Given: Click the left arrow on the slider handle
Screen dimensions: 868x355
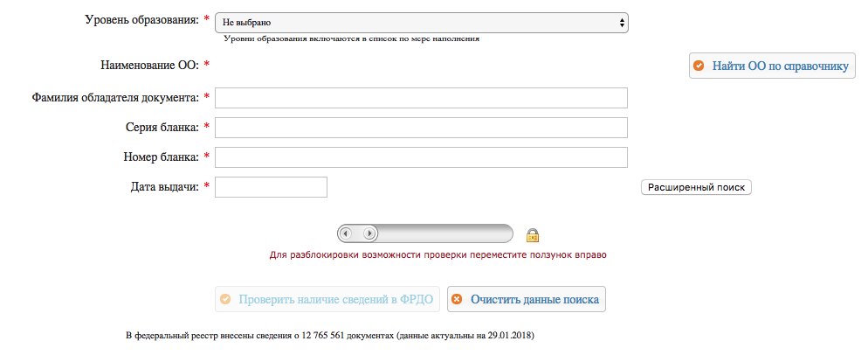Looking at the screenshot, I should [x=346, y=233].
